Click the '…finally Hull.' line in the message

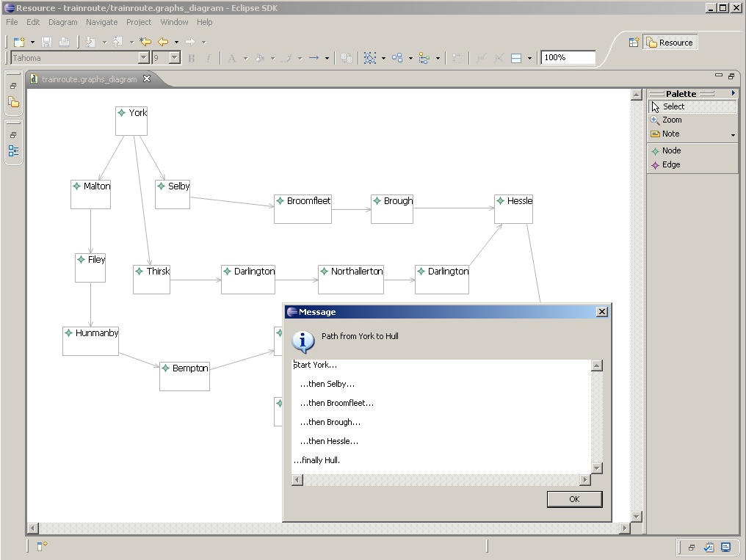point(317,460)
